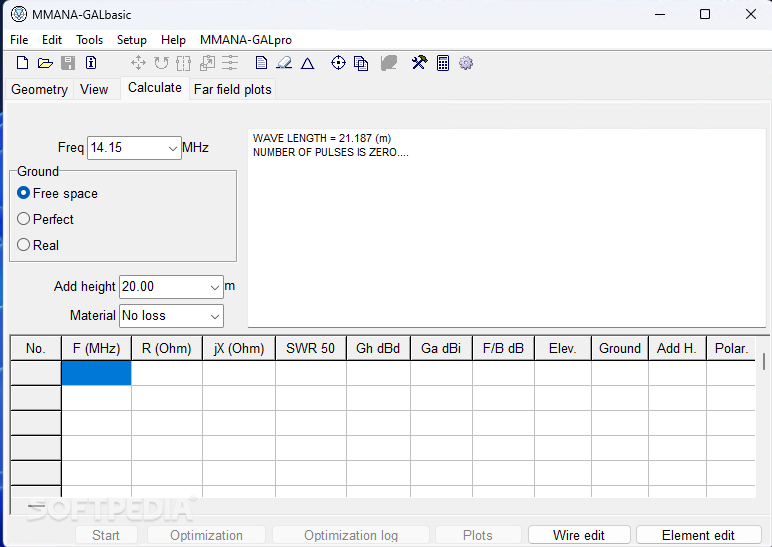This screenshot has width=772, height=547.
Task: Click the R (Ohm) column header
Action: pos(167,349)
